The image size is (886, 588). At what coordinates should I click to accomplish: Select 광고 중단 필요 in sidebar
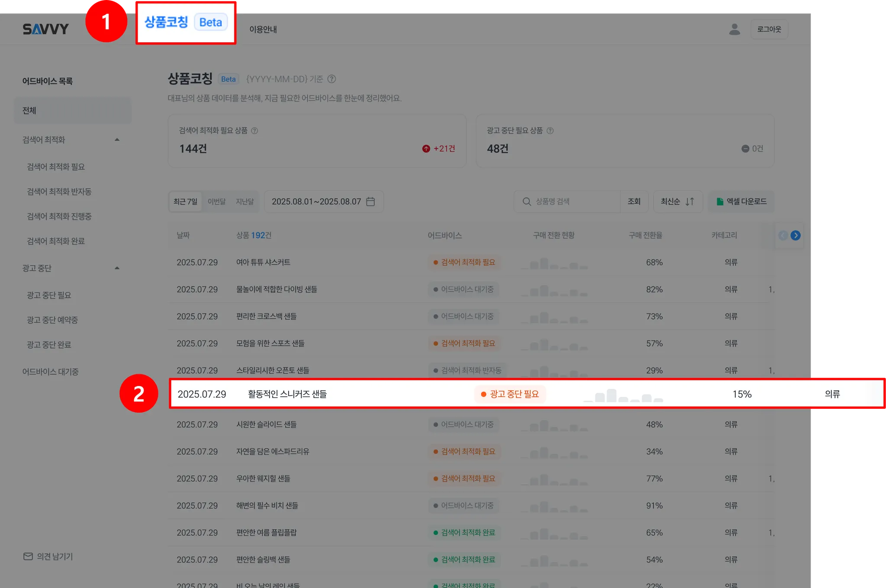(x=49, y=295)
